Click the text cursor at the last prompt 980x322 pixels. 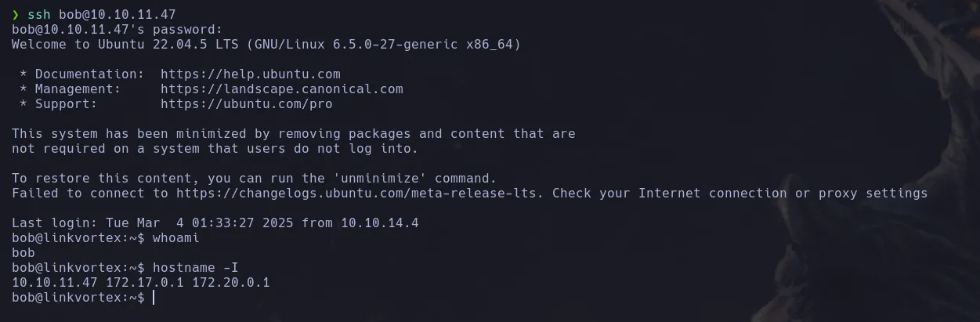[154, 298]
